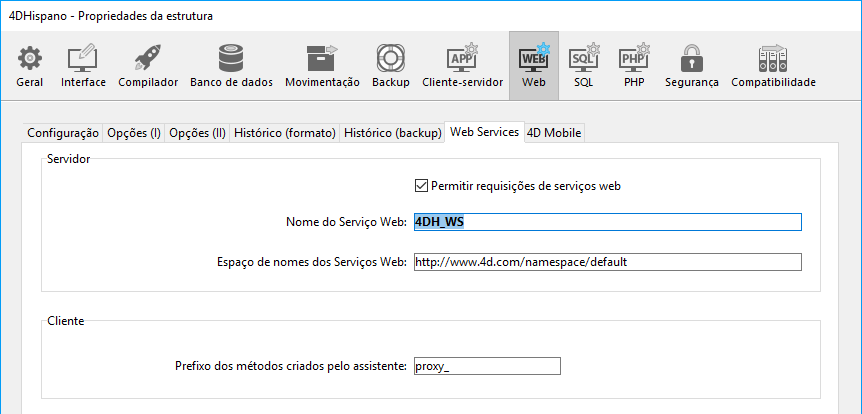Open the Compatibilidade settings icon
This screenshot has height=414, width=862.
[773, 60]
